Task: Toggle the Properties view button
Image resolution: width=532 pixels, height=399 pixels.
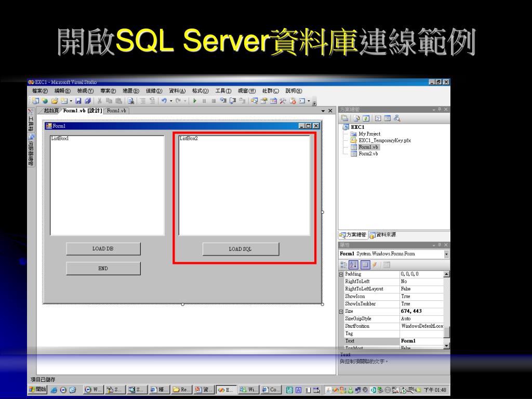Action: click(x=365, y=264)
